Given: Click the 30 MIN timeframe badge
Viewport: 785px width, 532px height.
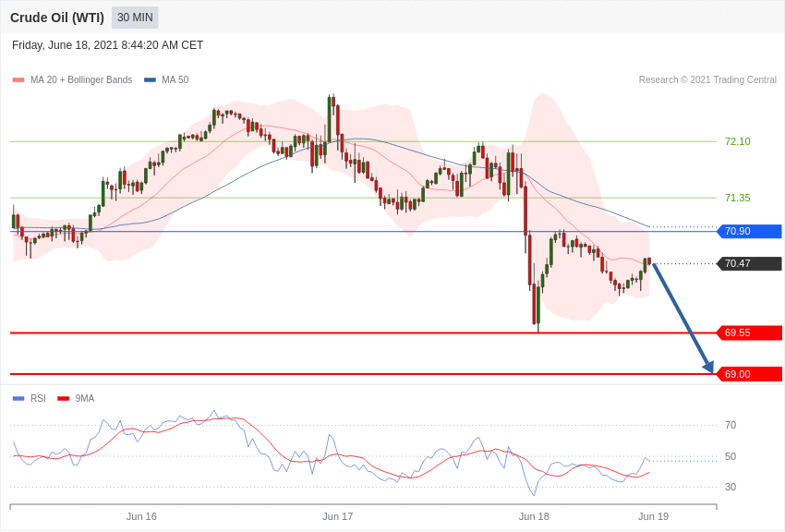Looking at the screenshot, I should coord(135,18).
